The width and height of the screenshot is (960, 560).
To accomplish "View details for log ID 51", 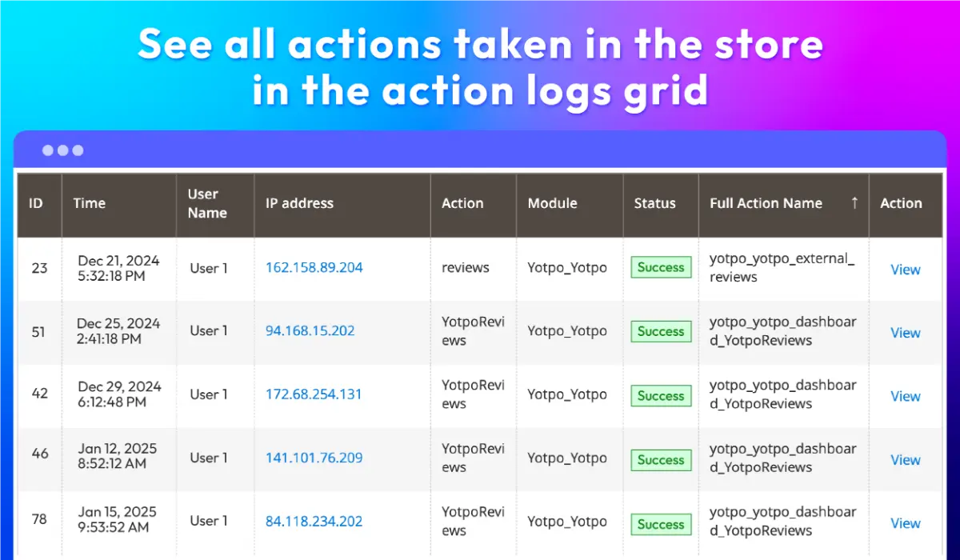I will coord(905,333).
